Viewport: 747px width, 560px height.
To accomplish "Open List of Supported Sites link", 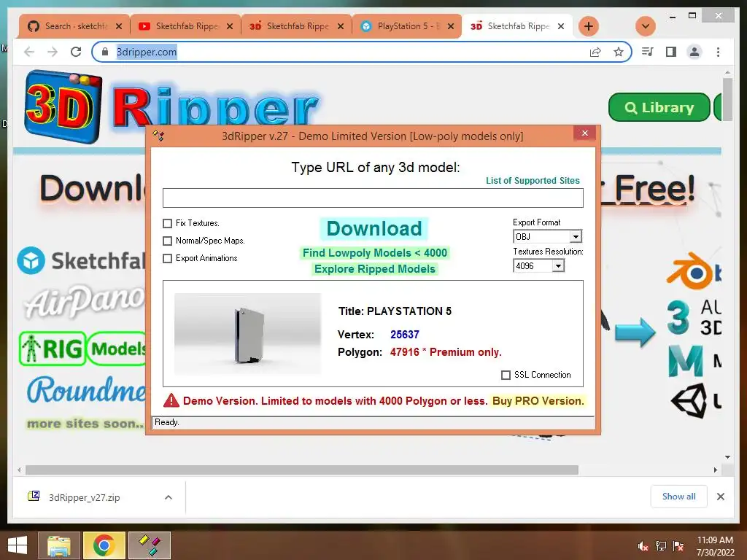I will click(533, 181).
